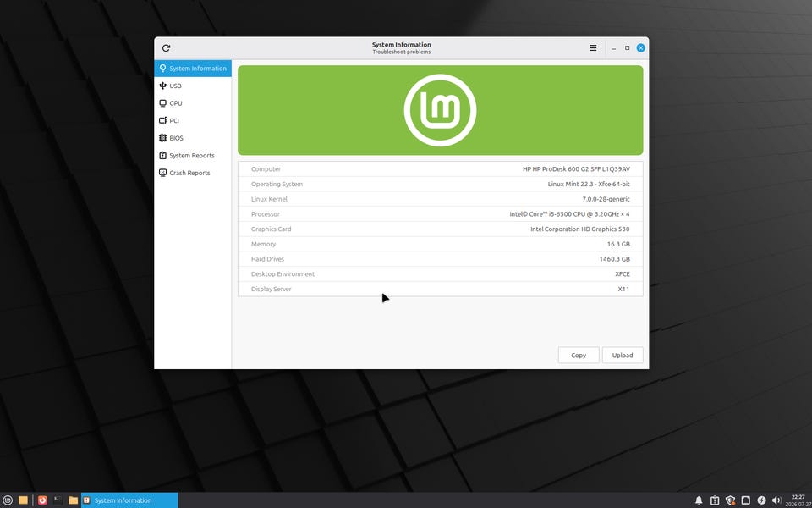Viewport: 812px width, 508px height.
Task: Maximize the System Information window
Action: tap(627, 47)
